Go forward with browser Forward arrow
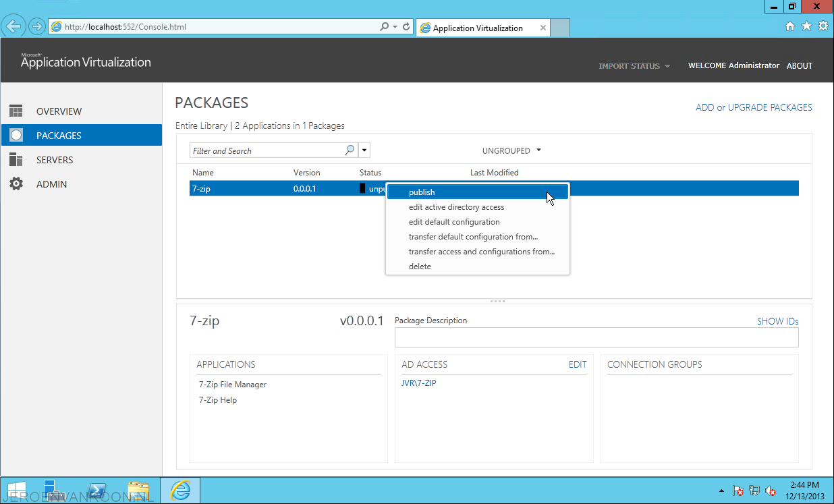Screen dimensions: 834x504 point(37,27)
